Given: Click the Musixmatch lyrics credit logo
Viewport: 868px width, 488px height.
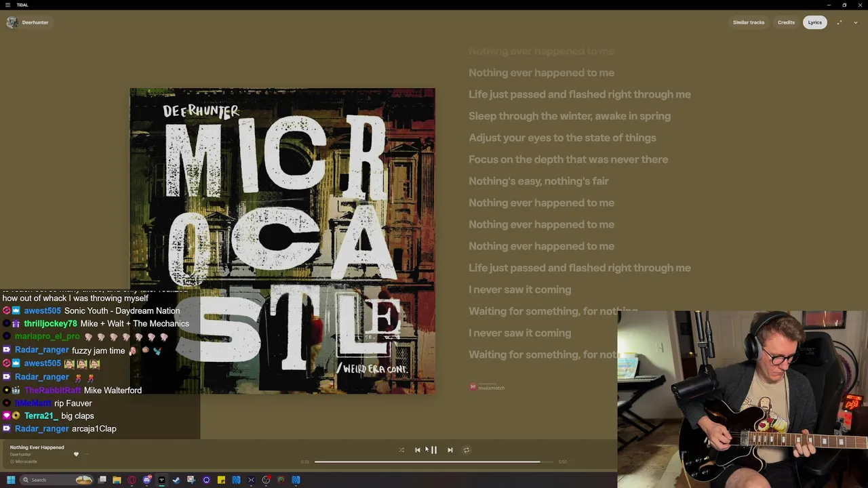Looking at the screenshot, I should (487, 387).
